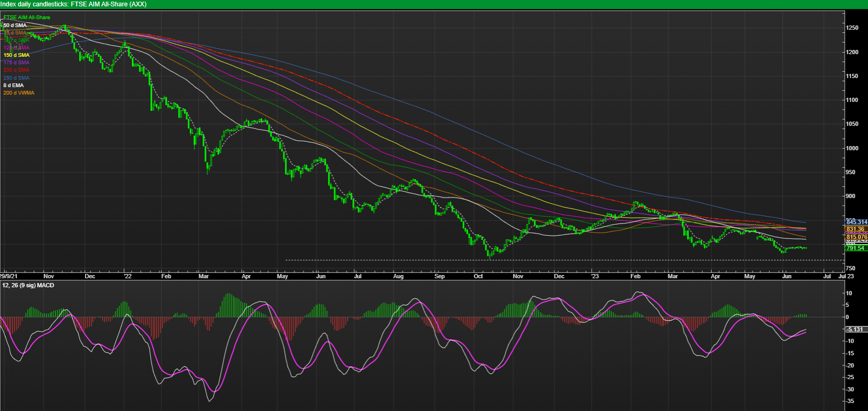868x411 pixels.
Task: Select the '200 d VWMA' legend entry
Action: [x=19, y=93]
